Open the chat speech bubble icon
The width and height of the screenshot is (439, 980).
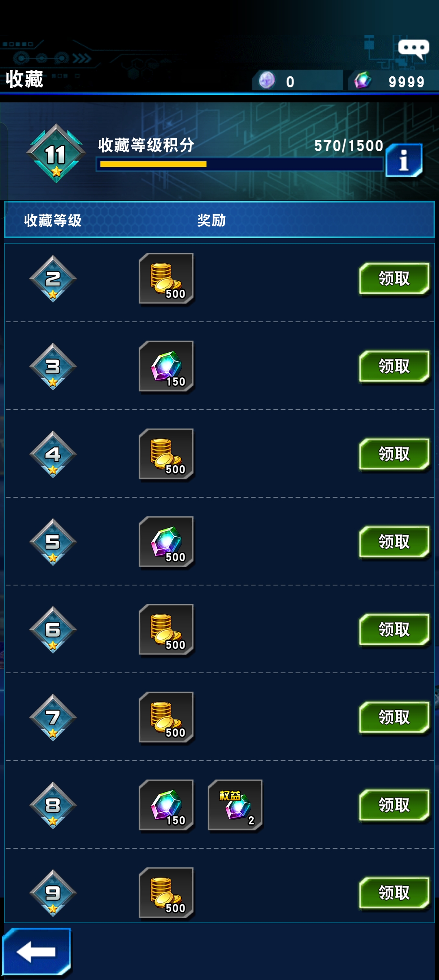413,50
